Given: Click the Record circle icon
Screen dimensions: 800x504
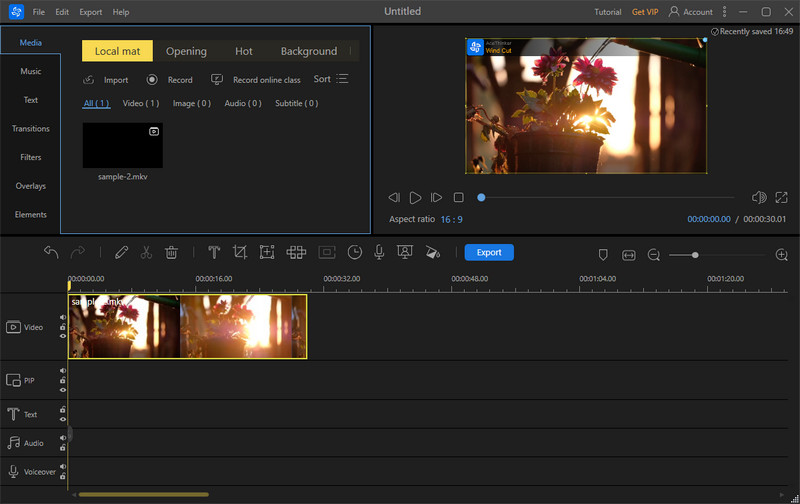Looking at the screenshot, I should (x=152, y=80).
